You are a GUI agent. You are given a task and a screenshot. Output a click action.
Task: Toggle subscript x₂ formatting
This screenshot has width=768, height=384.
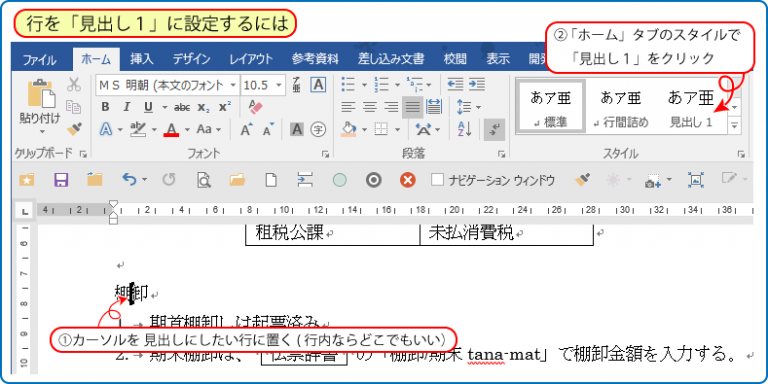point(204,107)
